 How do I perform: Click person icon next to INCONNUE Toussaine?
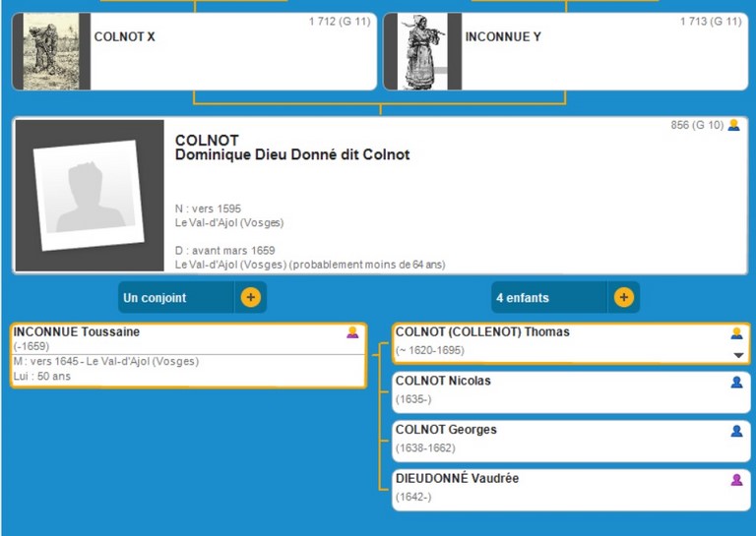(x=352, y=332)
